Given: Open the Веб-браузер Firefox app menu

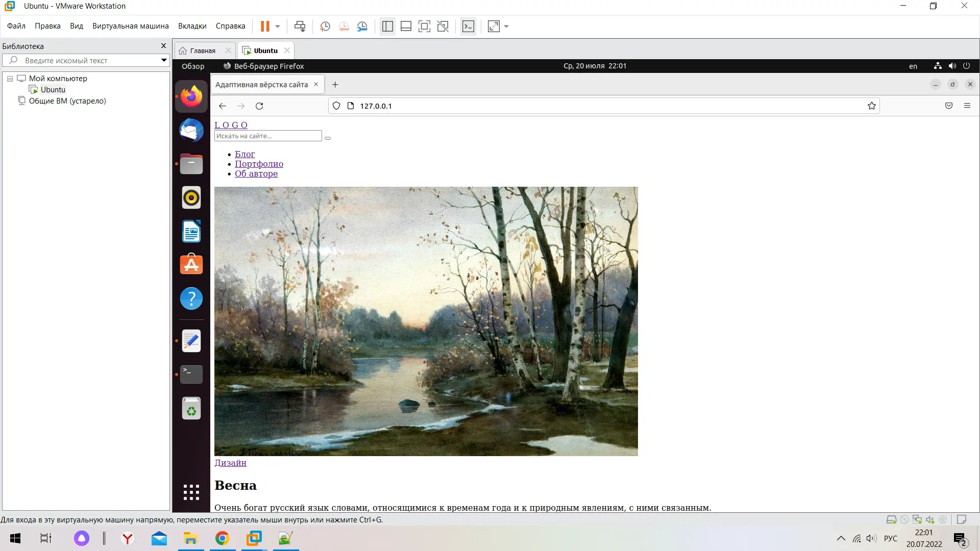Looking at the screenshot, I should click(x=263, y=66).
